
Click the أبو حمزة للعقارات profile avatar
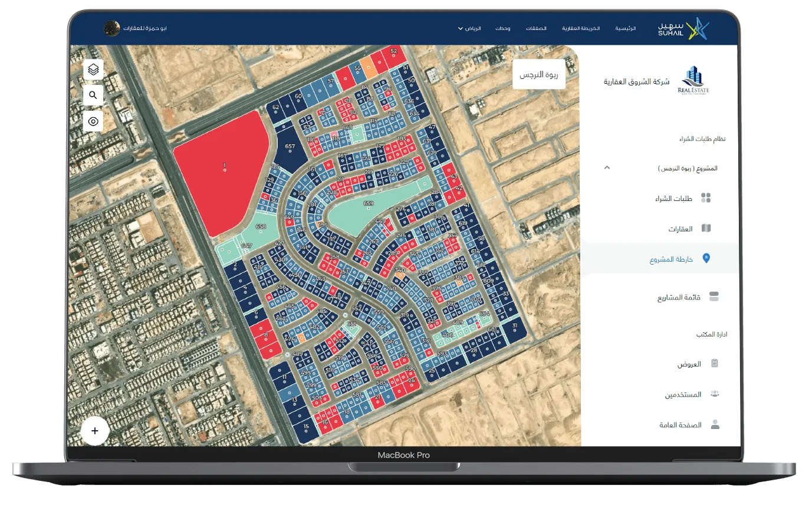point(111,28)
